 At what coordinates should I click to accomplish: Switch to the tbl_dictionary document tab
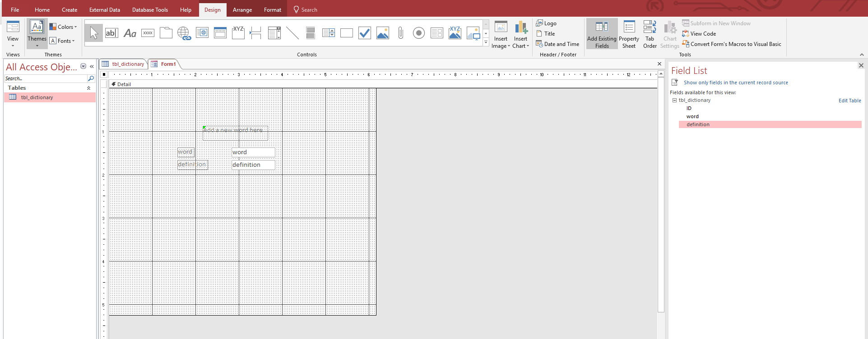click(123, 64)
